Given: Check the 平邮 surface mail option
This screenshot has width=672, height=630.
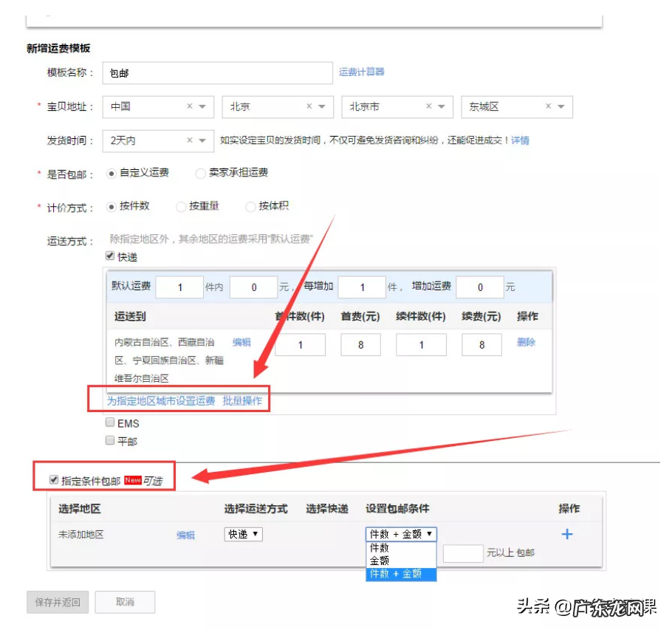Looking at the screenshot, I should (x=109, y=440).
